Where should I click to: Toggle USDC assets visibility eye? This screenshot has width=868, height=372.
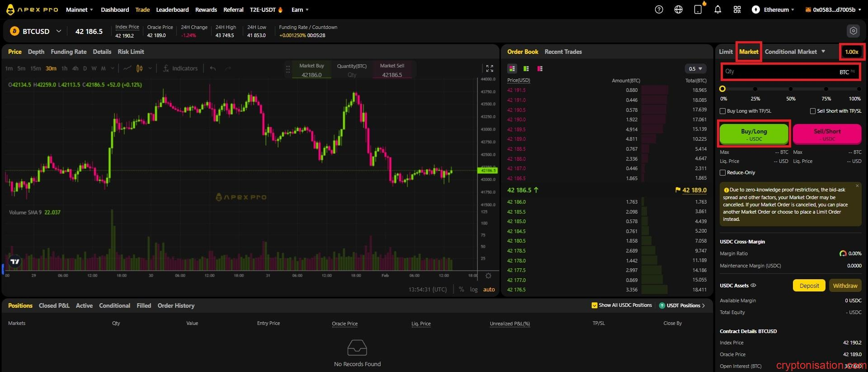pos(753,286)
